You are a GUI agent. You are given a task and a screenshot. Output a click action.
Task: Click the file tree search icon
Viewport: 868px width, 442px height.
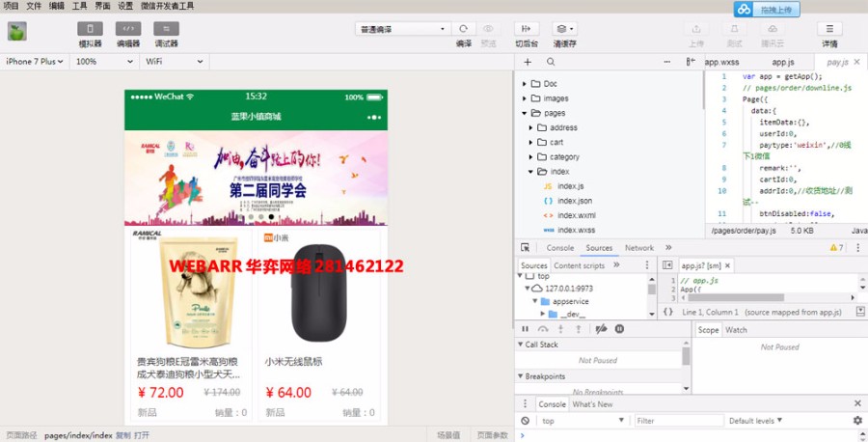pos(551,62)
